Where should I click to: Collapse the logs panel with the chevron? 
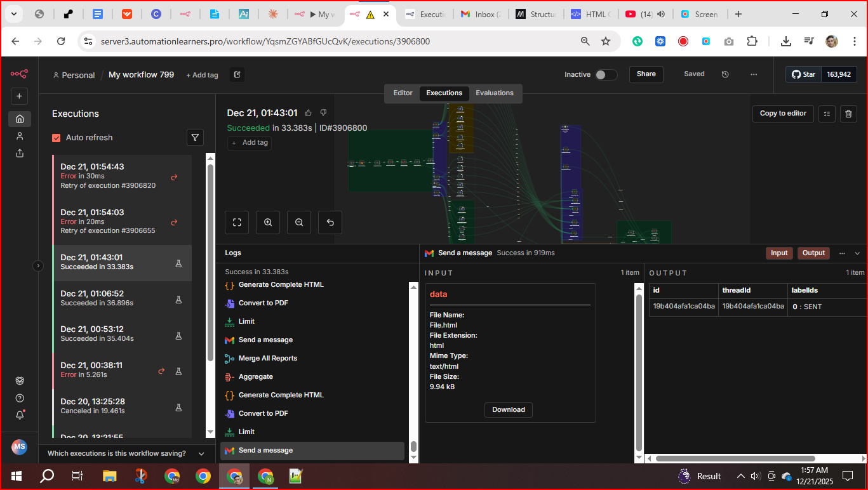(x=857, y=253)
